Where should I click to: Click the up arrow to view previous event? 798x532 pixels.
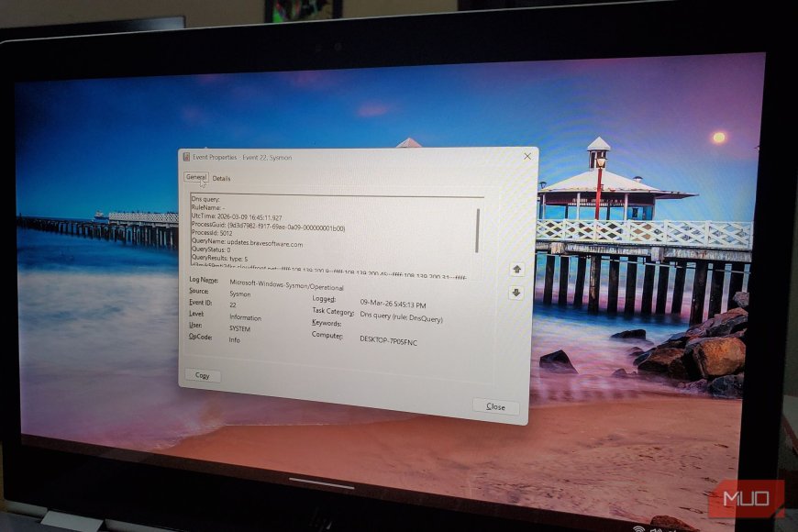[515, 269]
